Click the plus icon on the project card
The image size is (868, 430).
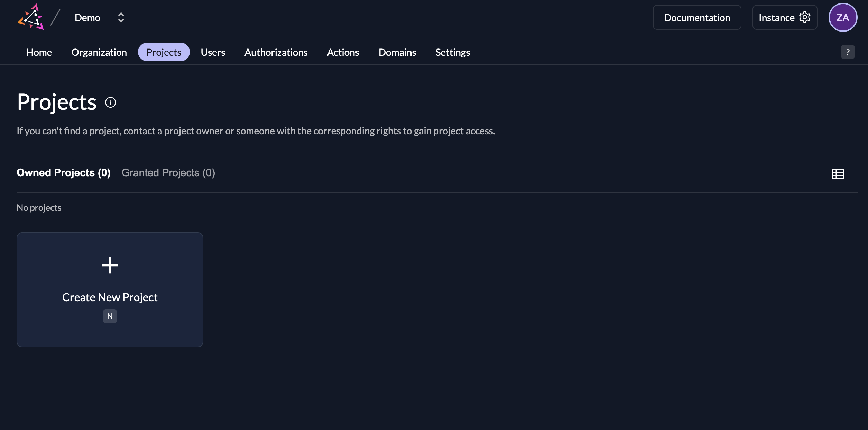110,265
